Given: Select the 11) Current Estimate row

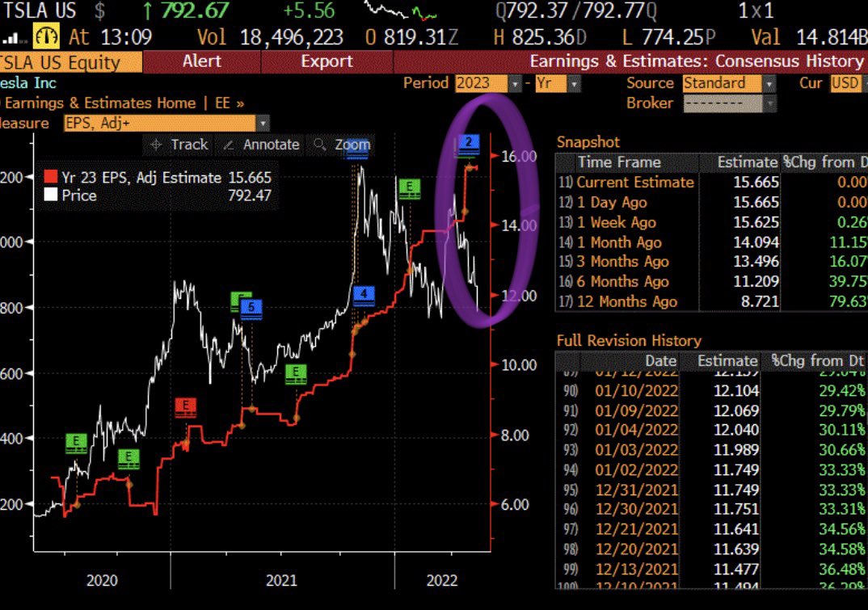Looking at the screenshot, I should (x=711, y=182).
